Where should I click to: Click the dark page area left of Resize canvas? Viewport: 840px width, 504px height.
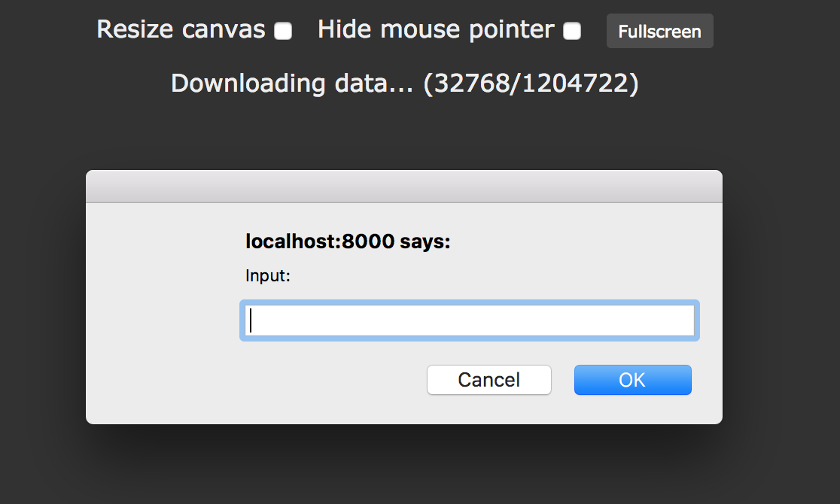(x=45, y=30)
